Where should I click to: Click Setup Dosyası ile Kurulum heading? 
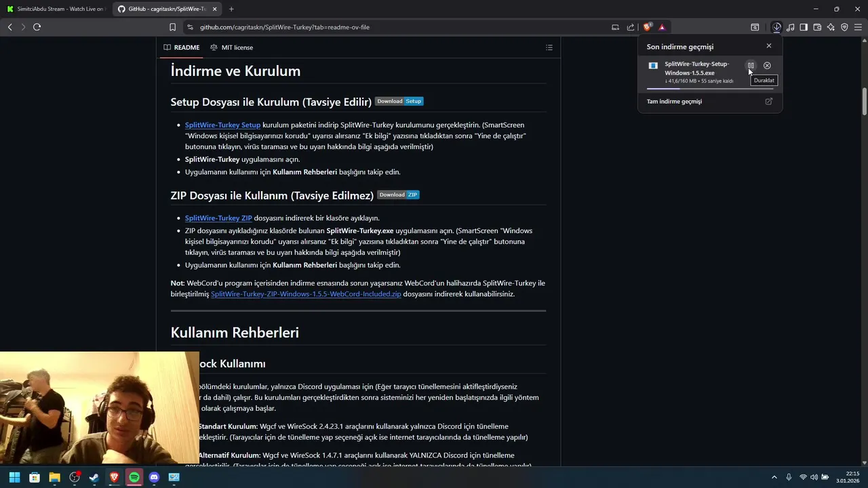pyautogui.click(x=271, y=102)
